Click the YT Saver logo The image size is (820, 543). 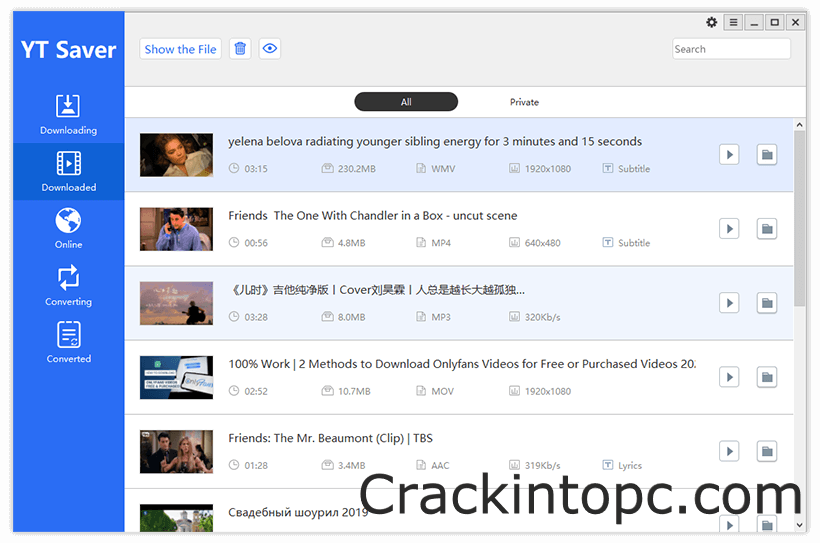(69, 50)
